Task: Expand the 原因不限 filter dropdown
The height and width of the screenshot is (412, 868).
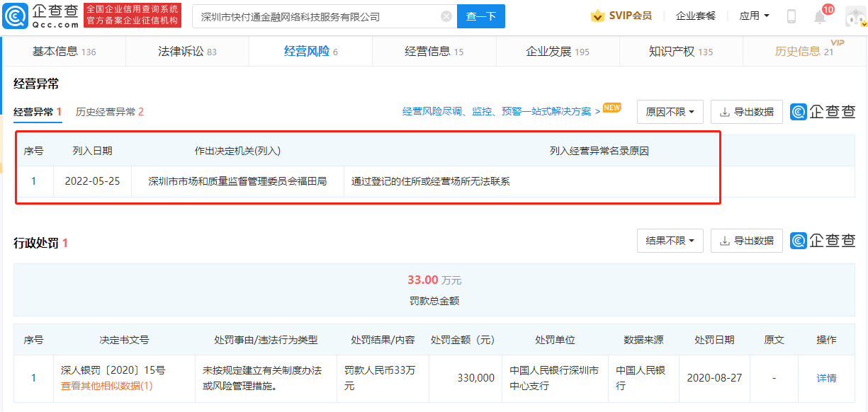Action: (670, 112)
